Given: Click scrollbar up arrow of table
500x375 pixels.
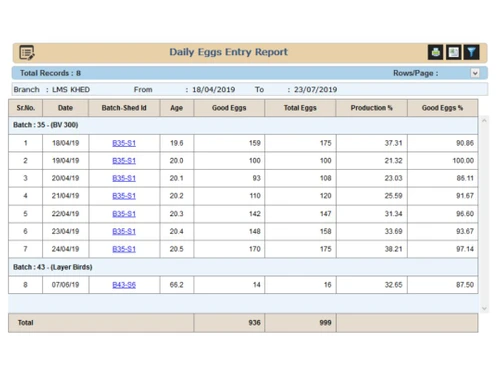Looking at the screenshot, I should 484,121.
